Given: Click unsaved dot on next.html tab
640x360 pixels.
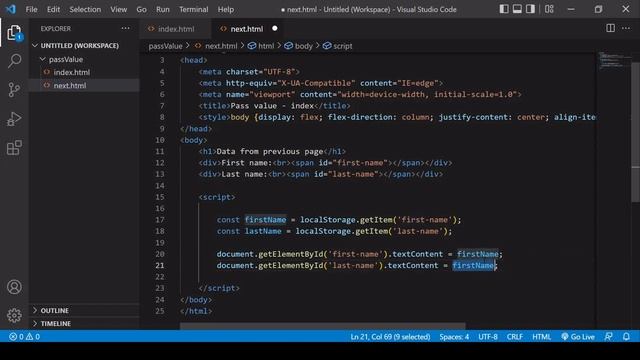Looking at the screenshot, I should tap(275, 29).
